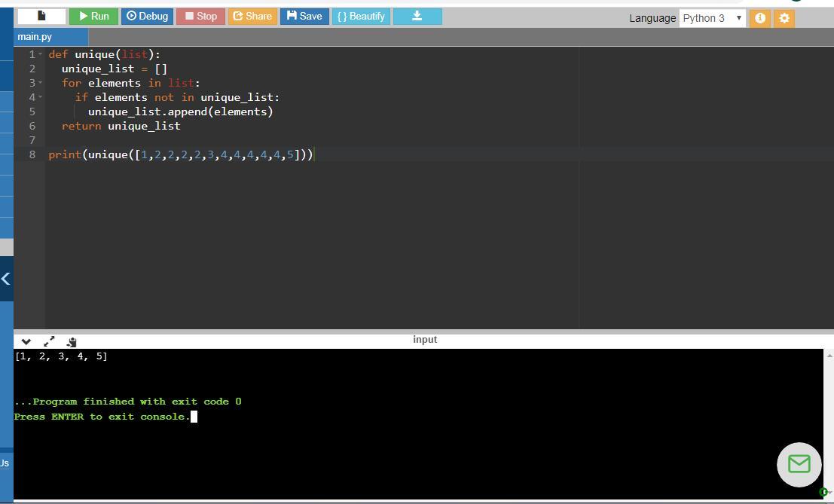834x504 pixels.
Task: Click line number 2 in gutter
Action: coord(32,69)
